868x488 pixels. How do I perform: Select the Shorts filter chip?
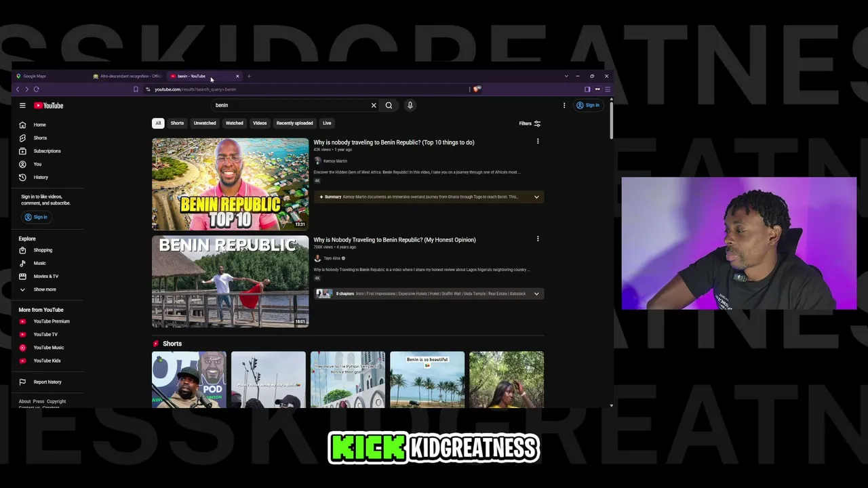pos(177,123)
